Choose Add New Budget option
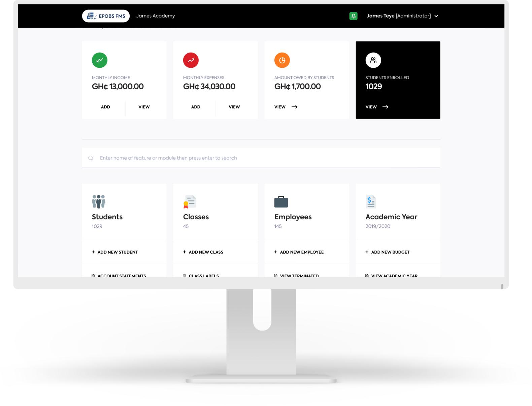The height and width of the screenshot is (406, 532). click(390, 252)
